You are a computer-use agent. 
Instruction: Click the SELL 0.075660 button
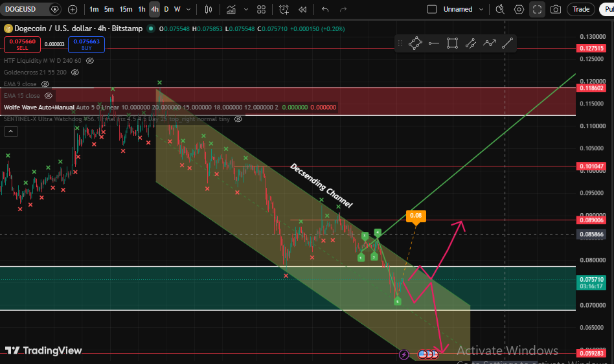click(x=22, y=44)
